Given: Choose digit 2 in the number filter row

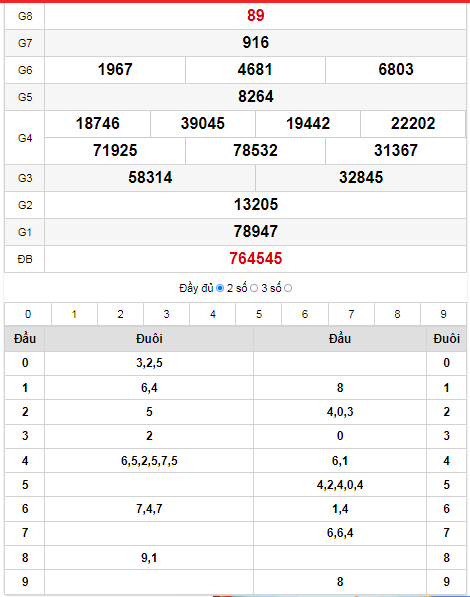Looking at the screenshot, I should pyautogui.click(x=120, y=314).
